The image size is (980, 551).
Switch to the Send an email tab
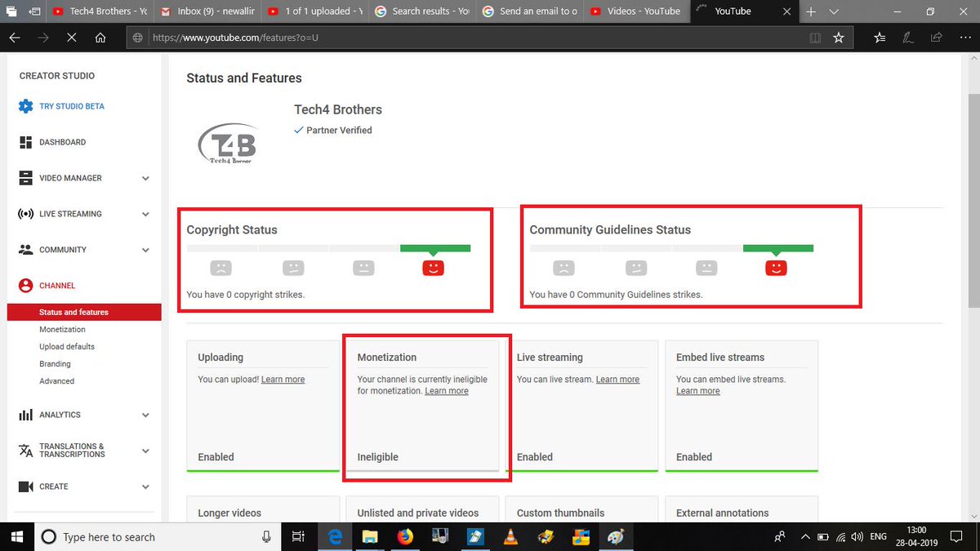tap(528, 11)
